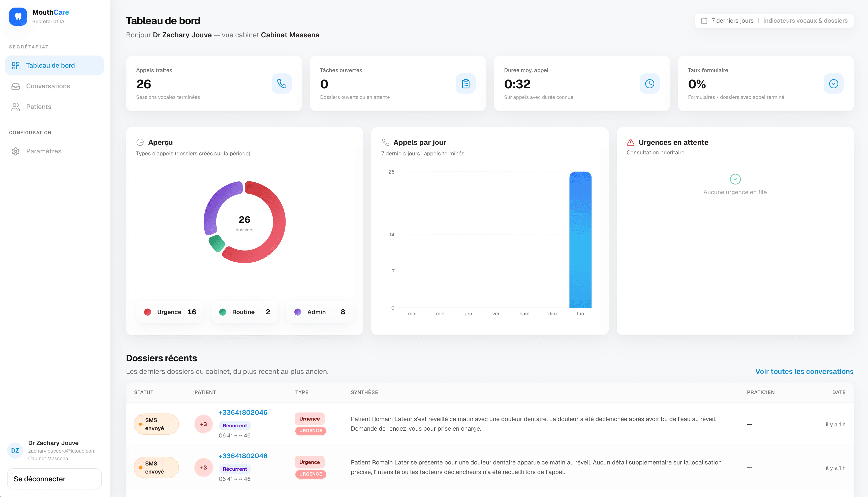The width and height of the screenshot is (868, 497).
Task: Click the checkmark icon in Taux formulaire card
Action: 833,84
